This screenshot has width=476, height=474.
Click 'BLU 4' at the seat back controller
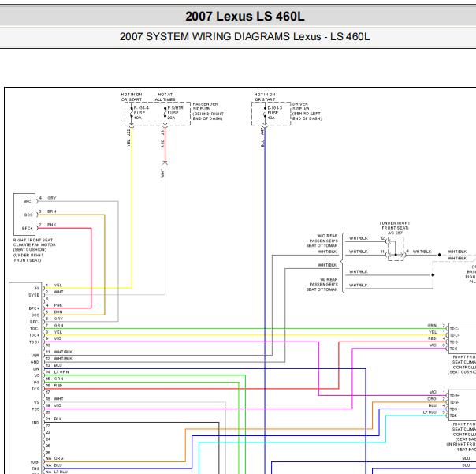[437, 405]
